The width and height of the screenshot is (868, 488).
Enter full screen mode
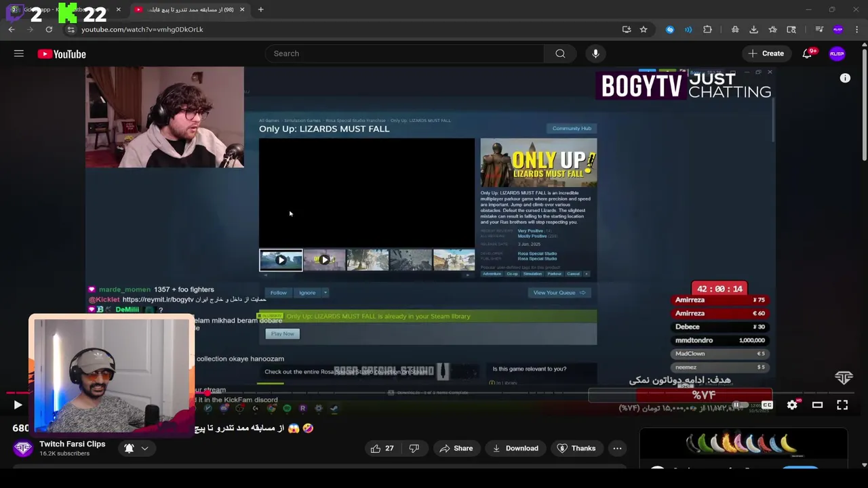[842, 405]
